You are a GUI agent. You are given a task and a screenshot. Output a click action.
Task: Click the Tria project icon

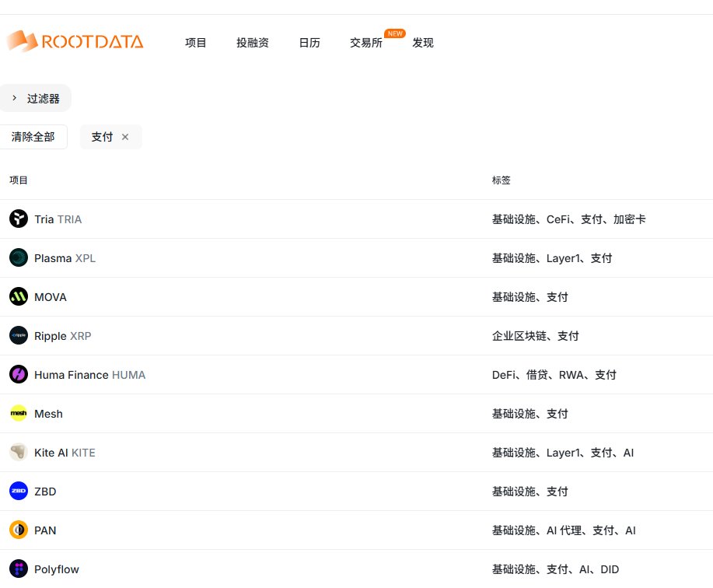[x=19, y=219]
